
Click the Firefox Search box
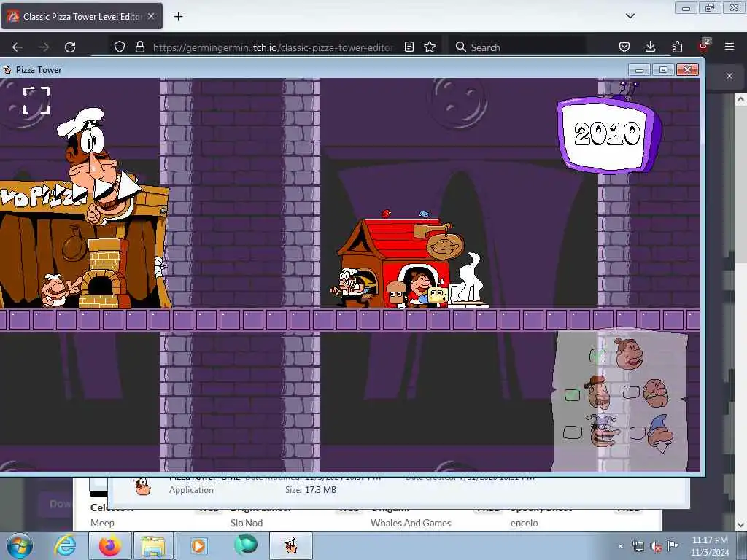point(517,47)
